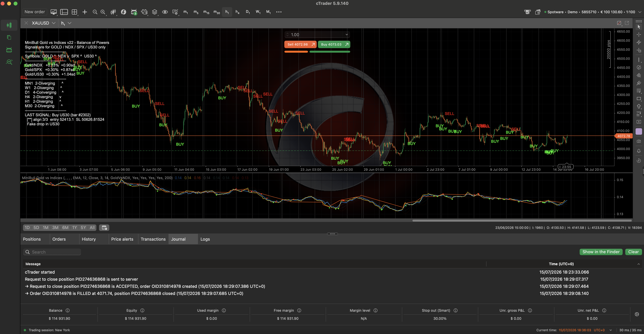Switch timeframe to m1
The image size is (644, 334).
186,12
